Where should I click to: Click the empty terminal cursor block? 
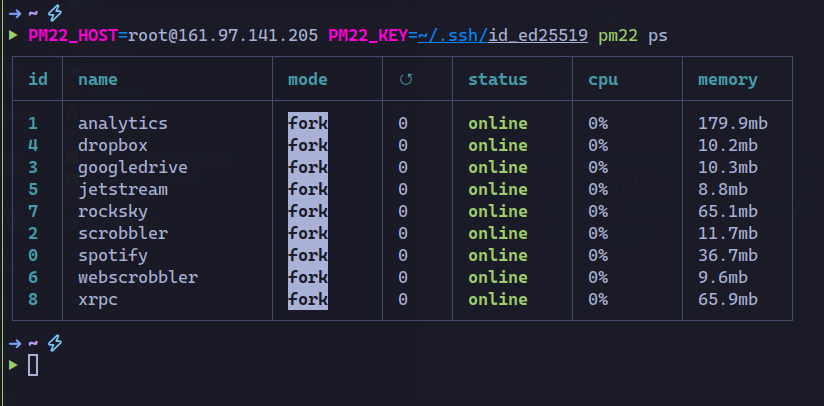(x=33, y=366)
